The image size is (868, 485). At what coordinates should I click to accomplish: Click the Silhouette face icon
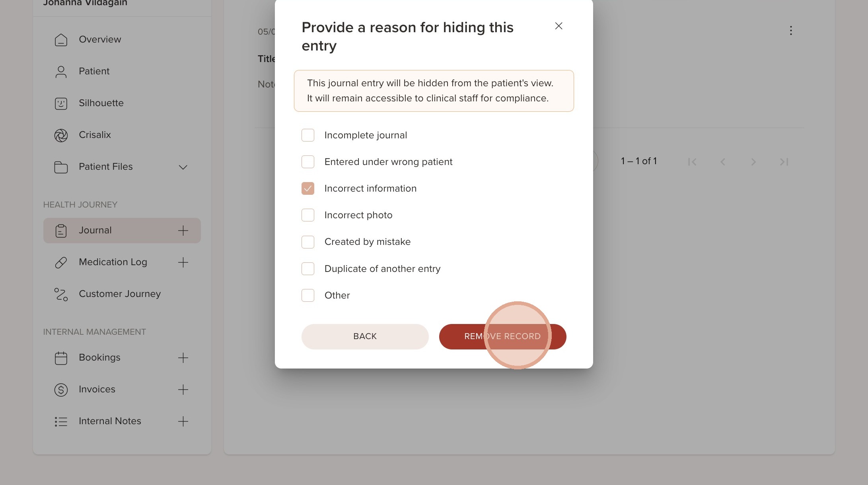(x=61, y=103)
